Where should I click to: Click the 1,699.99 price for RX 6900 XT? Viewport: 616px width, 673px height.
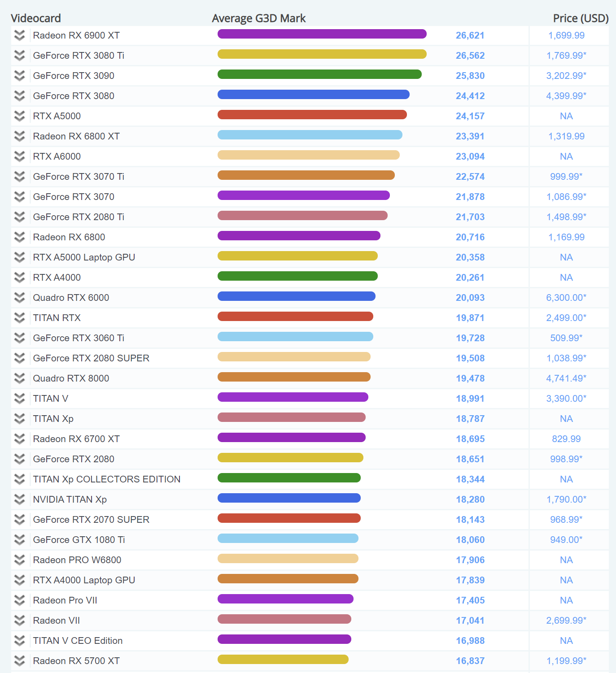point(566,35)
